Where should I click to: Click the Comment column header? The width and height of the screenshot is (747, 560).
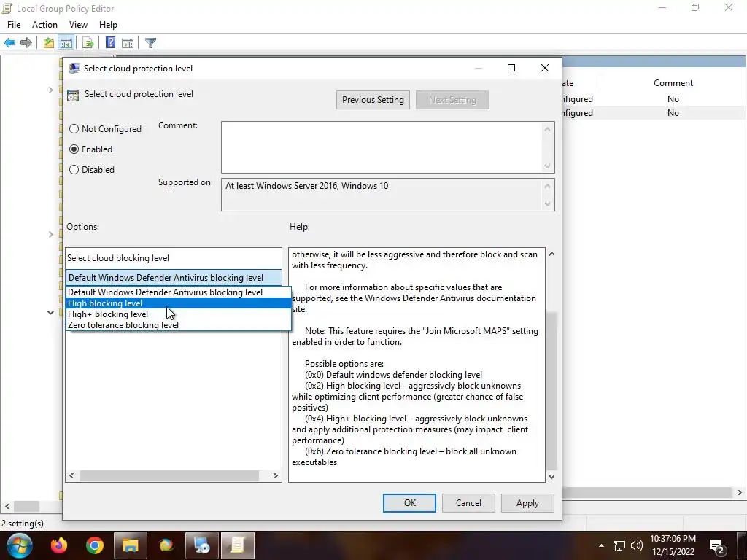click(673, 83)
